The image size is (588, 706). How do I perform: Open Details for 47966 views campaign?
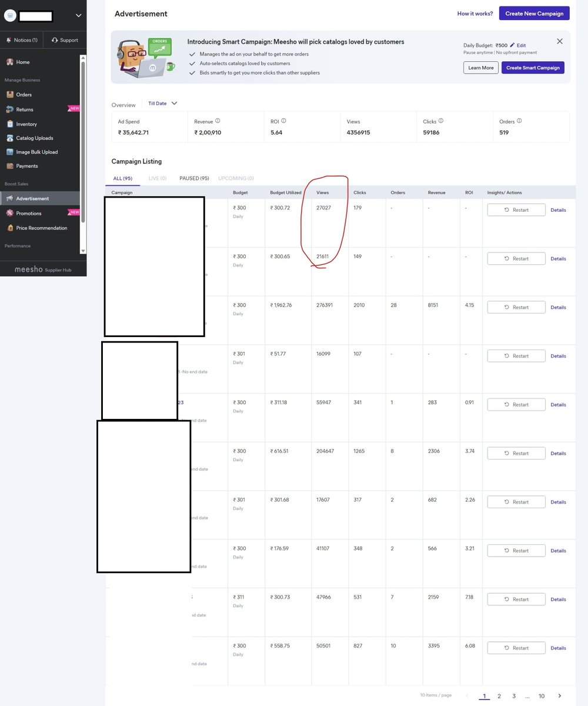pos(558,600)
